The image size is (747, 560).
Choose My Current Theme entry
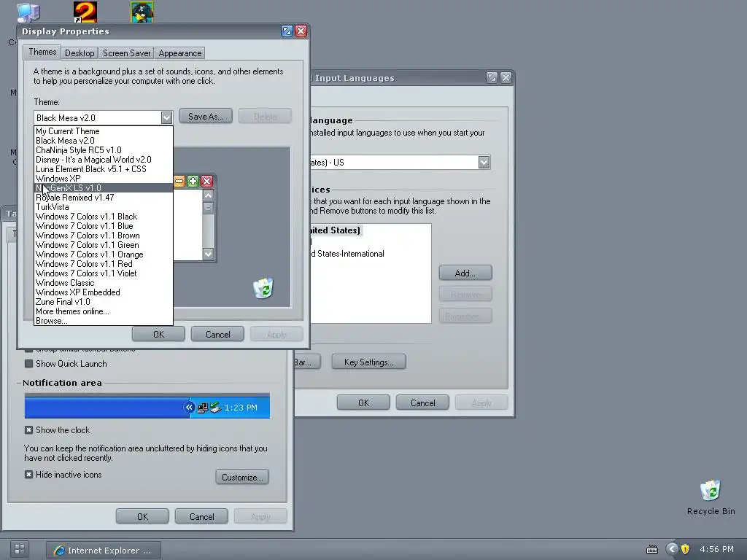pyautogui.click(x=104, y=131)
